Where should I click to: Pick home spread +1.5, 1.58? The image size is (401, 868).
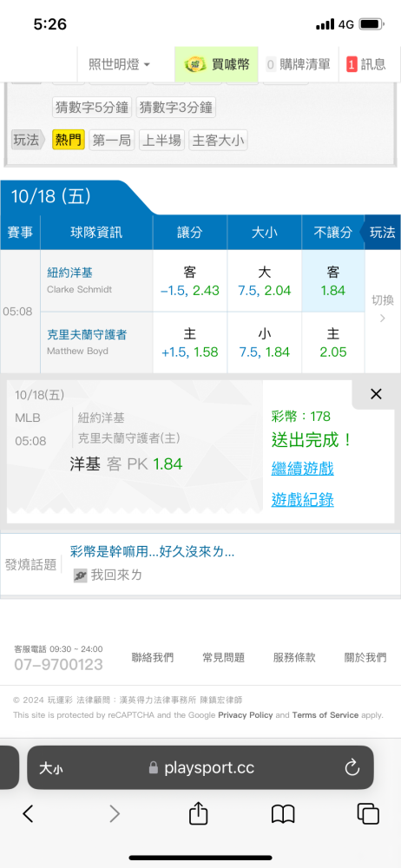[190, 343]
